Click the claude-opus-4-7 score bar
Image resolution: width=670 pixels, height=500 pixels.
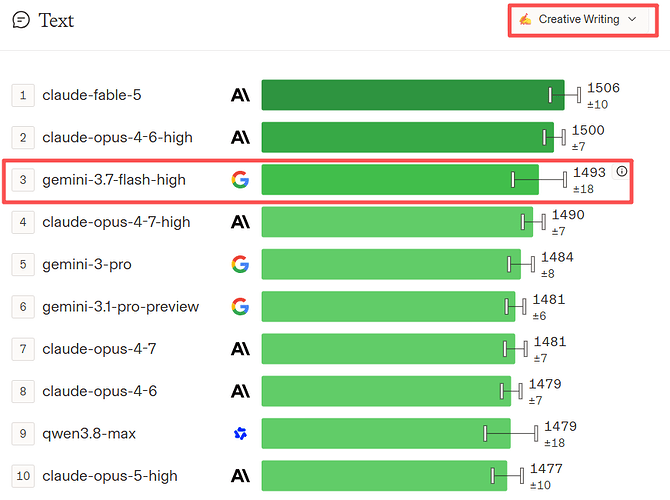tap(388, 349)
